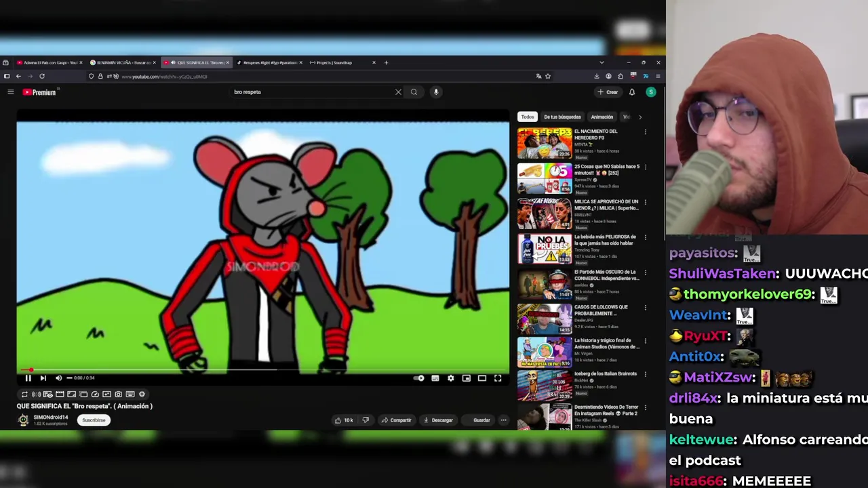Click the Guardar save button

tap(477, 420)
